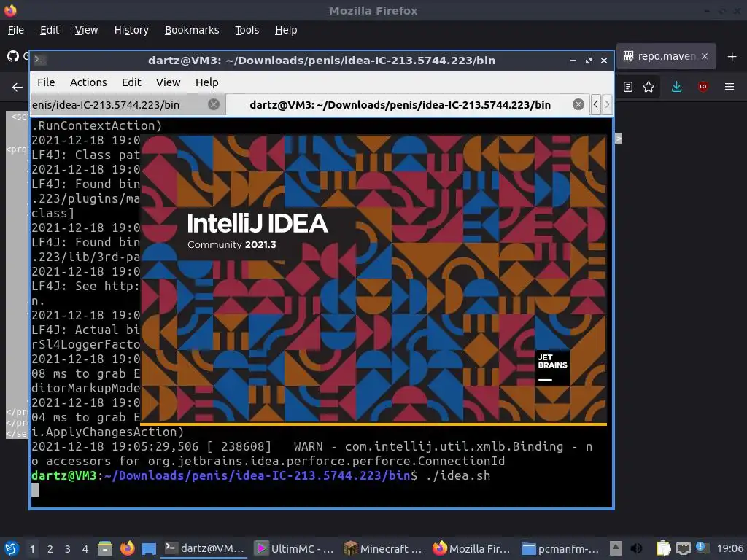Open Firefox History menu

point(131,30)
